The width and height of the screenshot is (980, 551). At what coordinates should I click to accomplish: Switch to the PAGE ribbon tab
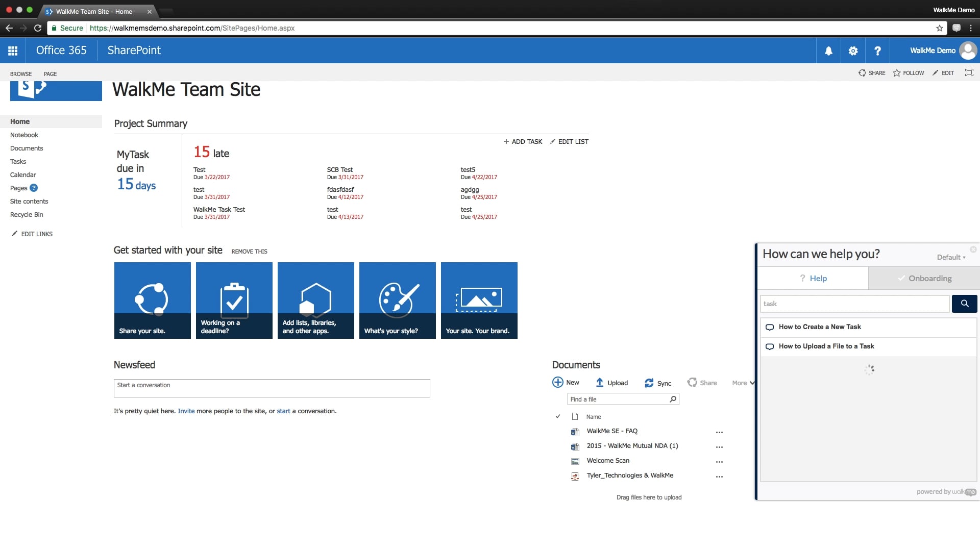50,73
